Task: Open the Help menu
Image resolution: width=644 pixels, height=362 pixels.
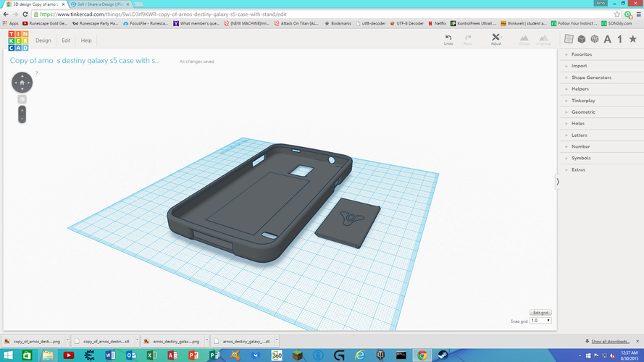Action: click(86, 41)
